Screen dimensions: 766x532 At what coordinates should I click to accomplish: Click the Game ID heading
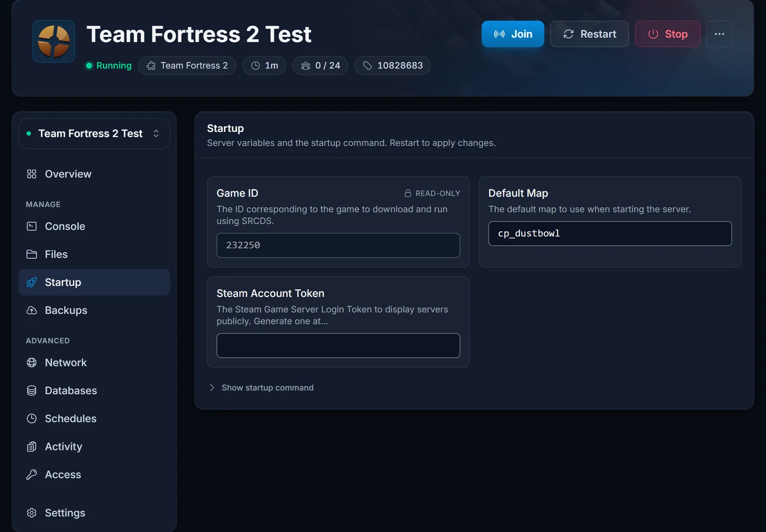[x=237, y=193]
